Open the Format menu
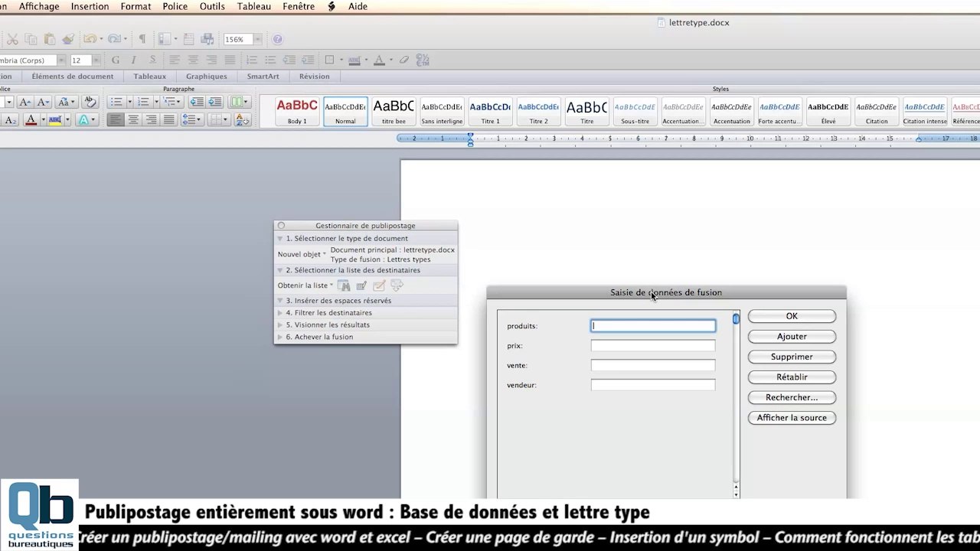980x551 pixels. (x=136, y=6)
